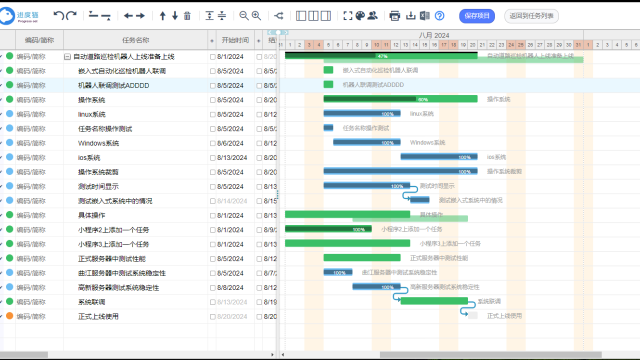This screenshot has height=360, width=640.
Task: Sort by 编码/简称 column header
Action: tap(39, 40)
